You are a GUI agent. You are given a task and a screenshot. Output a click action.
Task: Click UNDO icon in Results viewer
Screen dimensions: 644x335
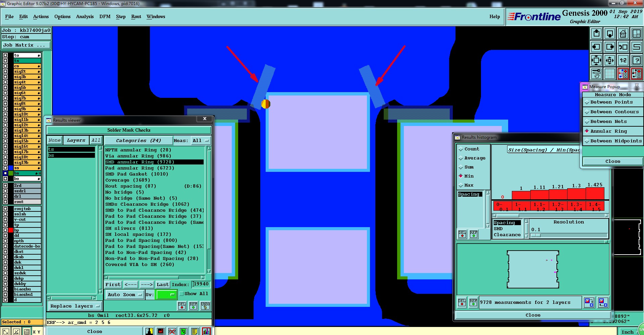pos(205,306)
